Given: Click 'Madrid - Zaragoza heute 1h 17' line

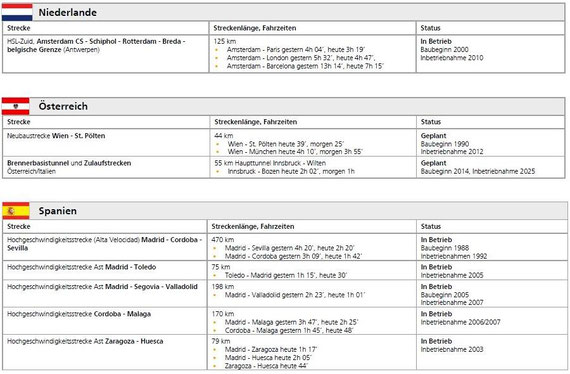Looking at the screenshot, I should point(271,350).
